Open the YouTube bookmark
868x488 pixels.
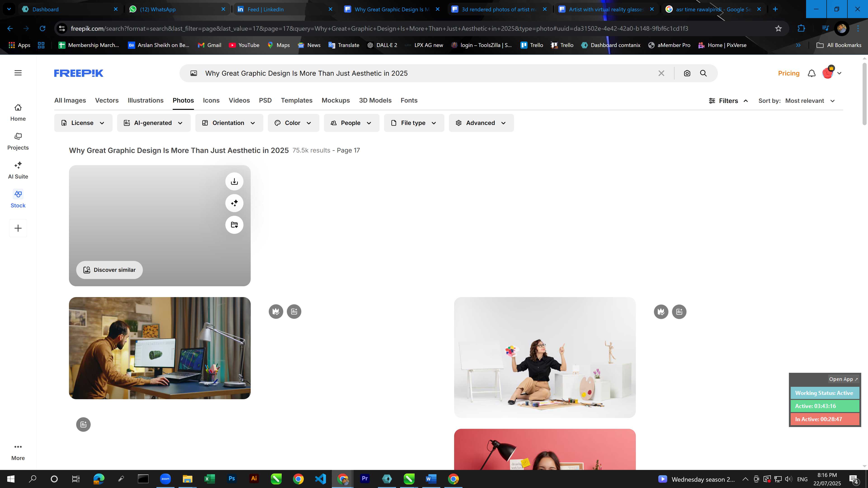(x=244, y=45)
